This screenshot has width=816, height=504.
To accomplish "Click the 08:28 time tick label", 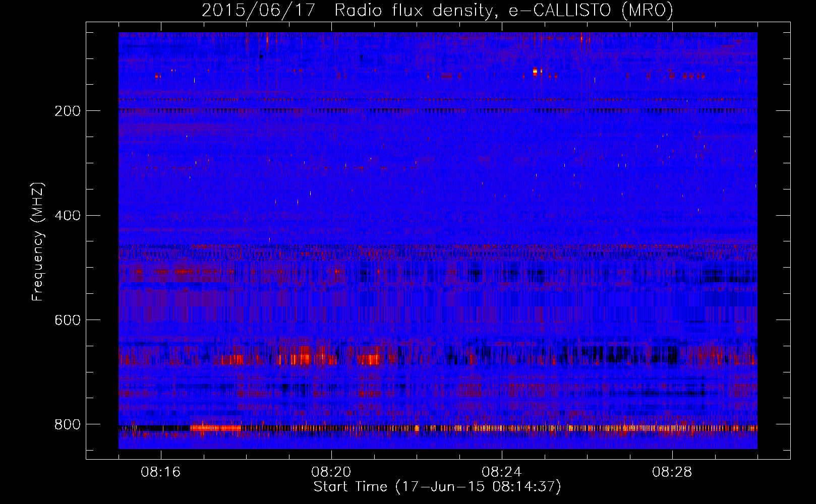I will [672, 472].
